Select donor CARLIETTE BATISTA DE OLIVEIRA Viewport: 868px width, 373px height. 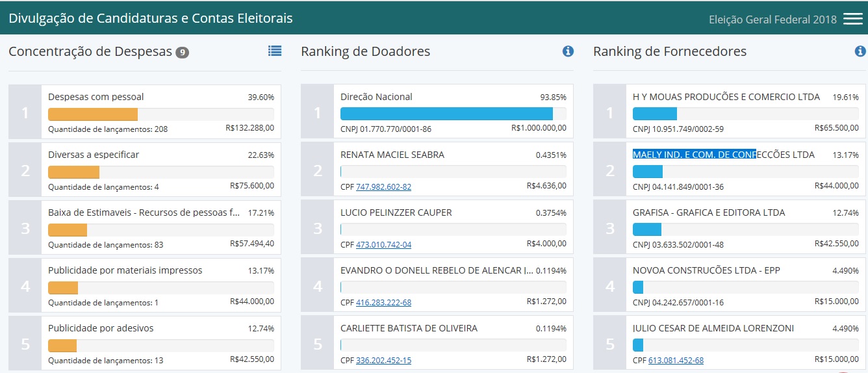click(x=409, y=328)
